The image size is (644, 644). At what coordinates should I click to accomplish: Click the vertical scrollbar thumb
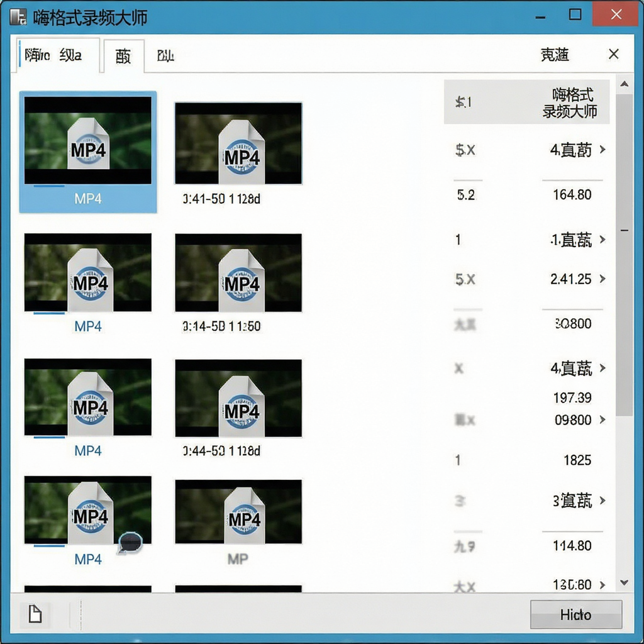coord(625,255)
